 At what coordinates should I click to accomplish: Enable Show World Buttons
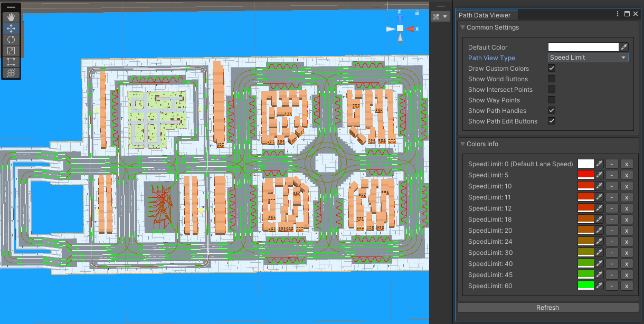tap(552, 79)
